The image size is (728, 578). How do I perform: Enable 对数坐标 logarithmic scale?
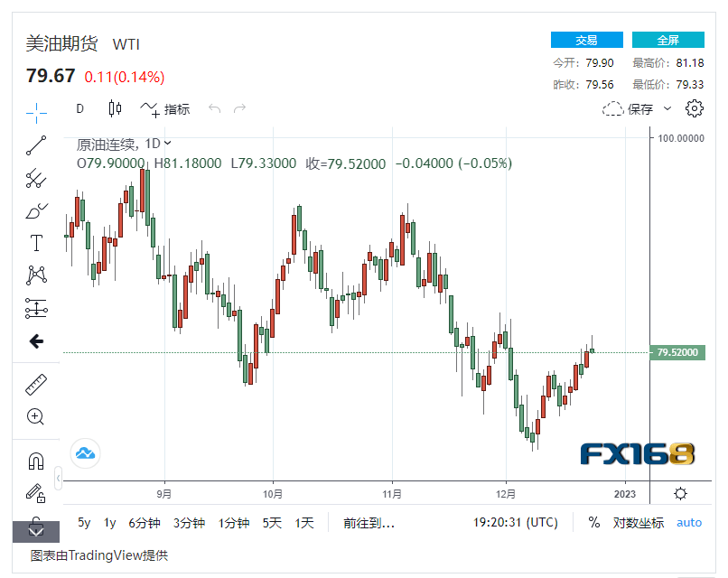638,522
